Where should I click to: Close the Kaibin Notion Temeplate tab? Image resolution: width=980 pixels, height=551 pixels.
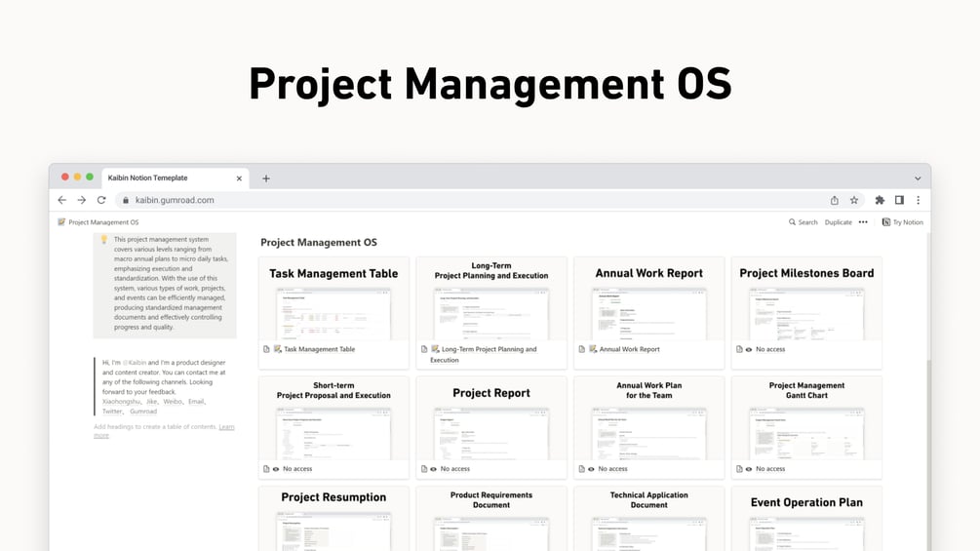[239, 178]
